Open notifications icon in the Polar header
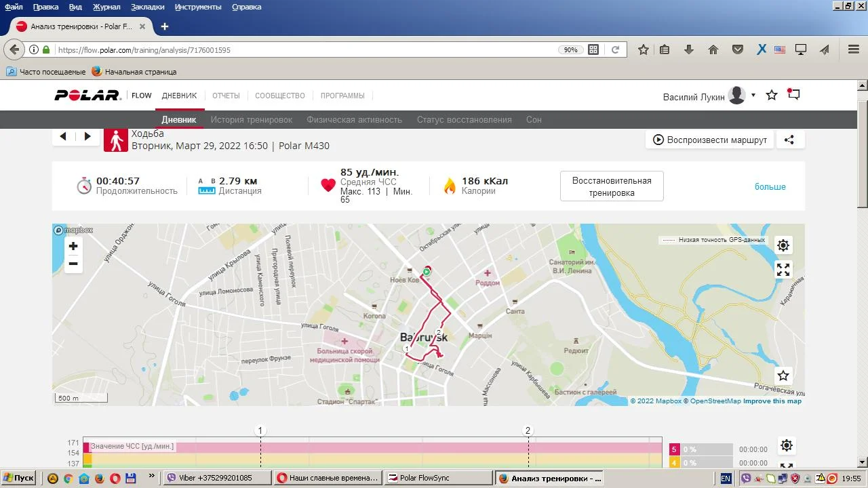 (x=793, y=95)
